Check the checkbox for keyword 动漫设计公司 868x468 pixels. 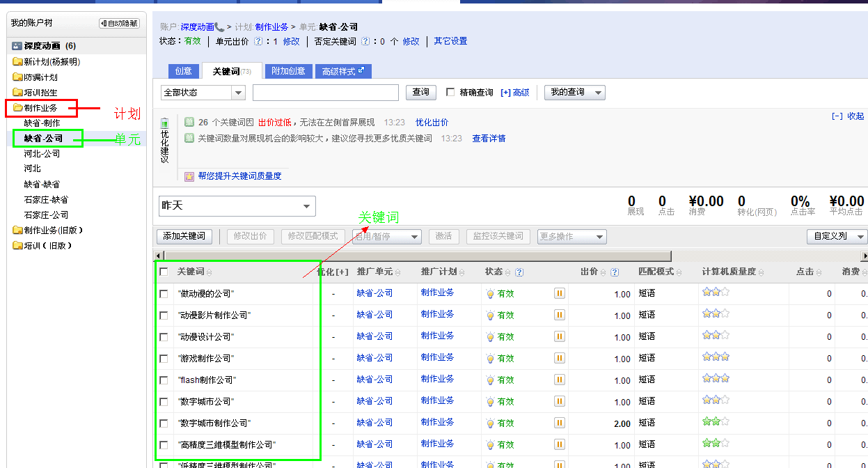point(164,336)
